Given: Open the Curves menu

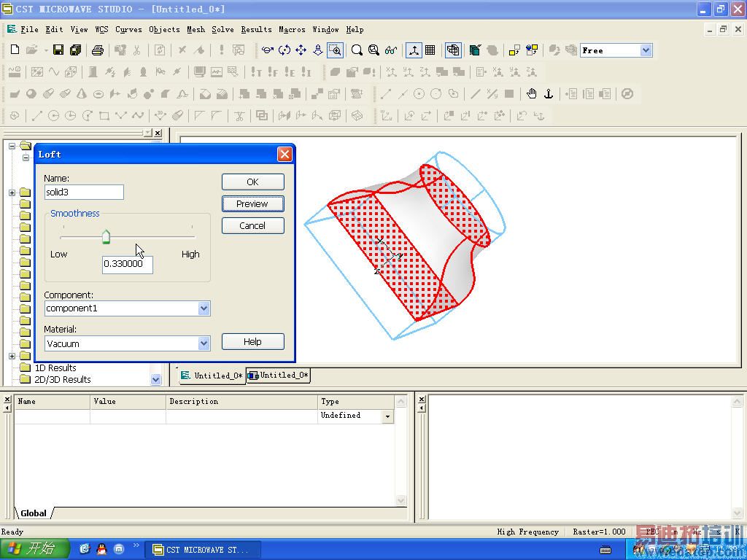Looking at the screenshot, I should coord(128,29).
